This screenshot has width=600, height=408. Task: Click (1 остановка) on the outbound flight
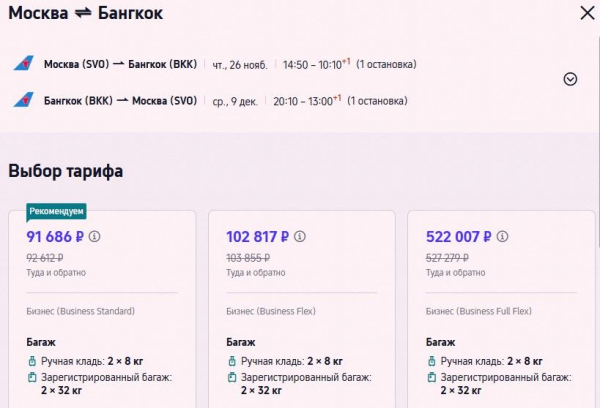click(386, 64)
